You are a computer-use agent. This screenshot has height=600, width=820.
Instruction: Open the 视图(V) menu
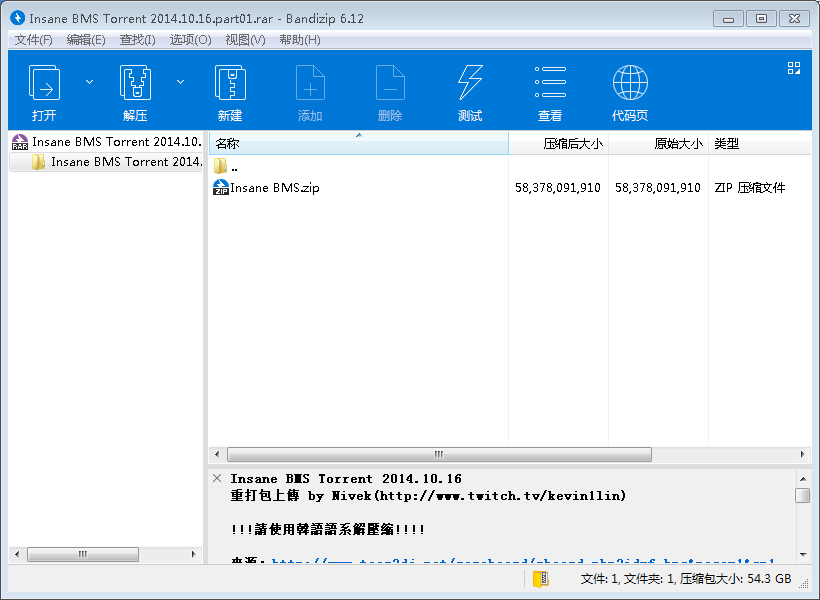(245, 40)
